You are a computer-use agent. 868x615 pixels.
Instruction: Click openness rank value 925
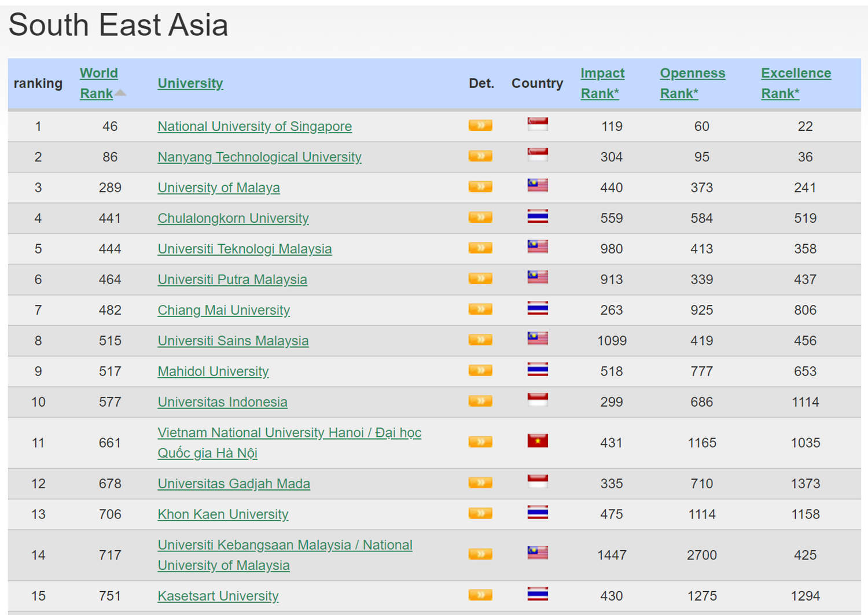point(701,310)
